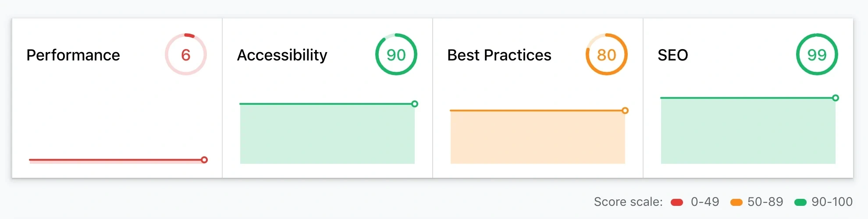Viewport: 868px width, 219px height.
Task: Click the orange Best Practices history chart area
Action: tap(537, 138)
